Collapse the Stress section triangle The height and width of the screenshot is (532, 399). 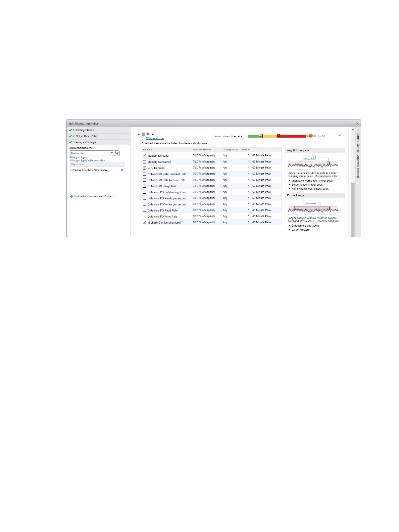coord(139,134)
